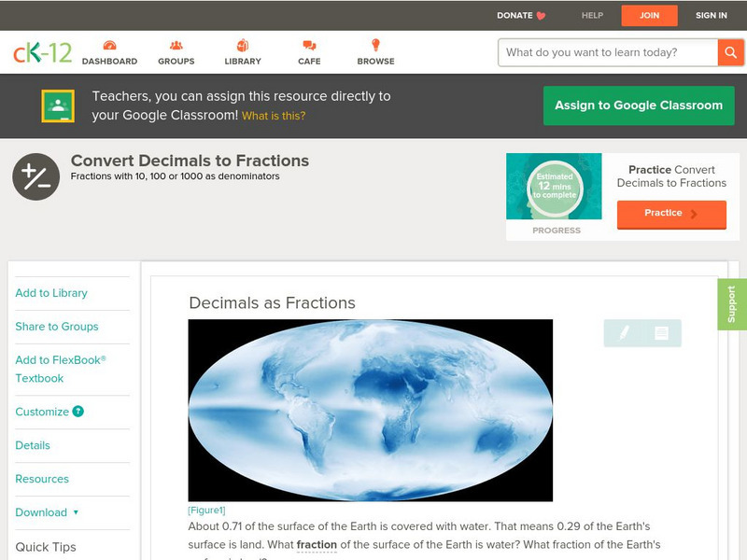747x560 pixels.
Task: Click 'Fractions with 10, 100 or 1000 as denominators'
Action: click(175, 176)
